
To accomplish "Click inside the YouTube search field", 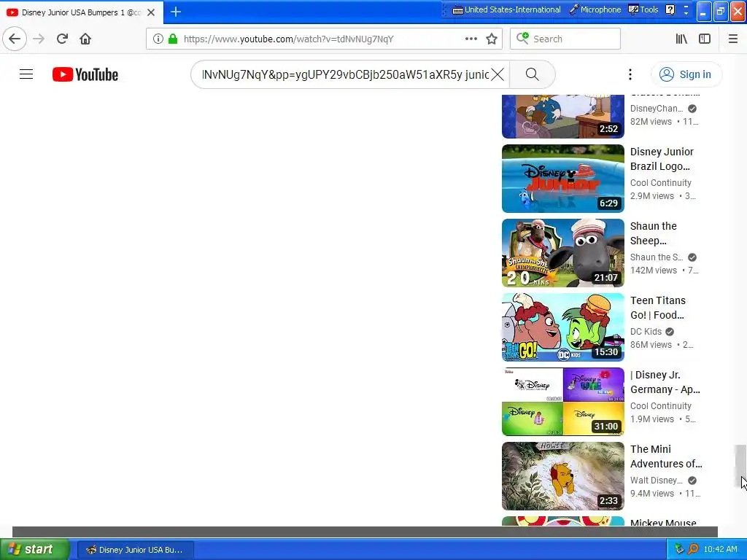I will tap(345, 74).
